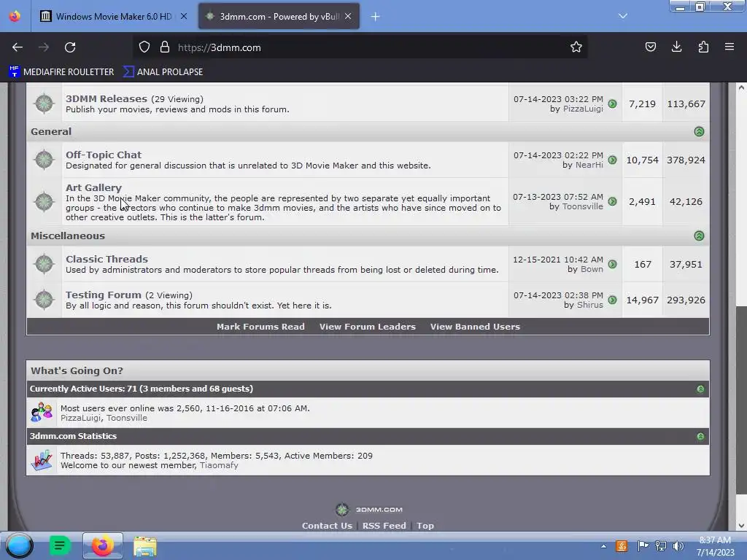Open Toonsville in the active users list

point(127,418)
